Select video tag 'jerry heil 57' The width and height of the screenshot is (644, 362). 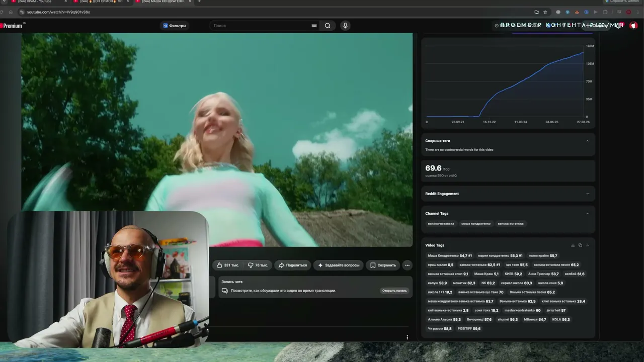556,310
